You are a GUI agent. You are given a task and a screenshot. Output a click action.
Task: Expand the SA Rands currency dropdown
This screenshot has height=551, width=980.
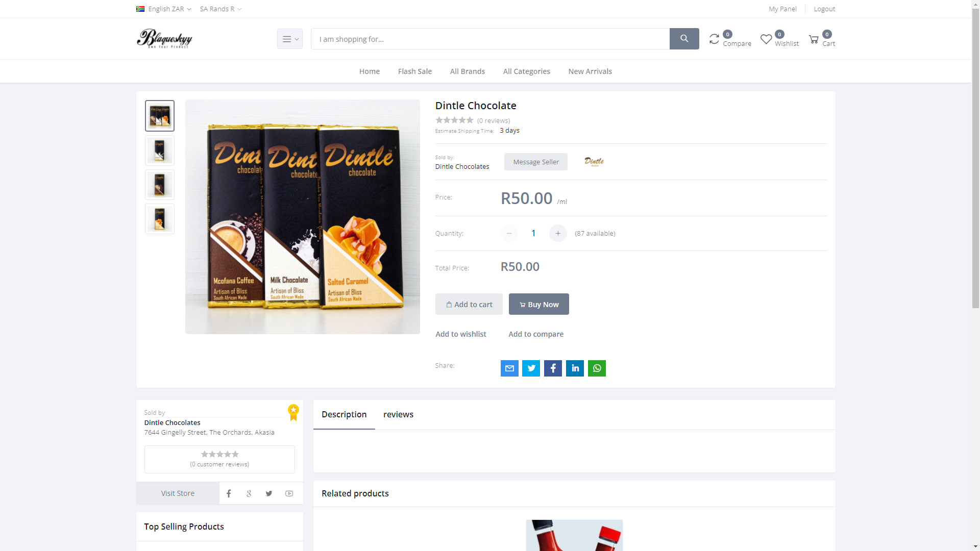point(220,9)
